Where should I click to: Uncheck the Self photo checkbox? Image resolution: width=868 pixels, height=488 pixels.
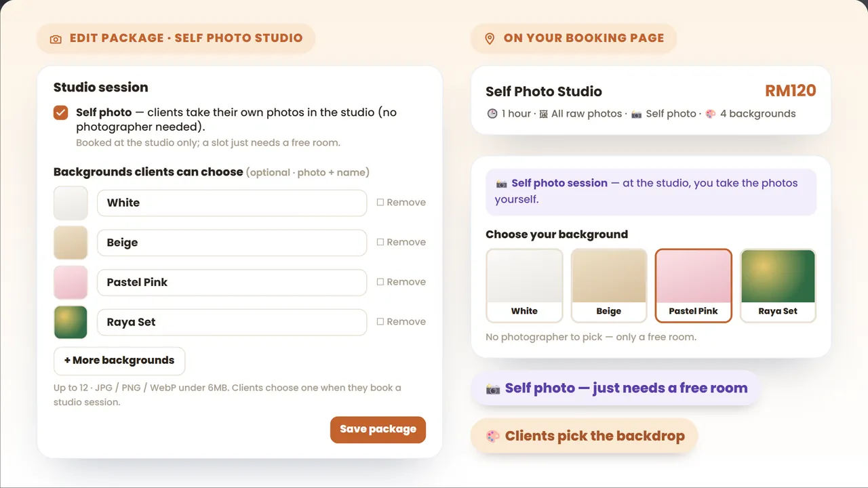(61, 113)
